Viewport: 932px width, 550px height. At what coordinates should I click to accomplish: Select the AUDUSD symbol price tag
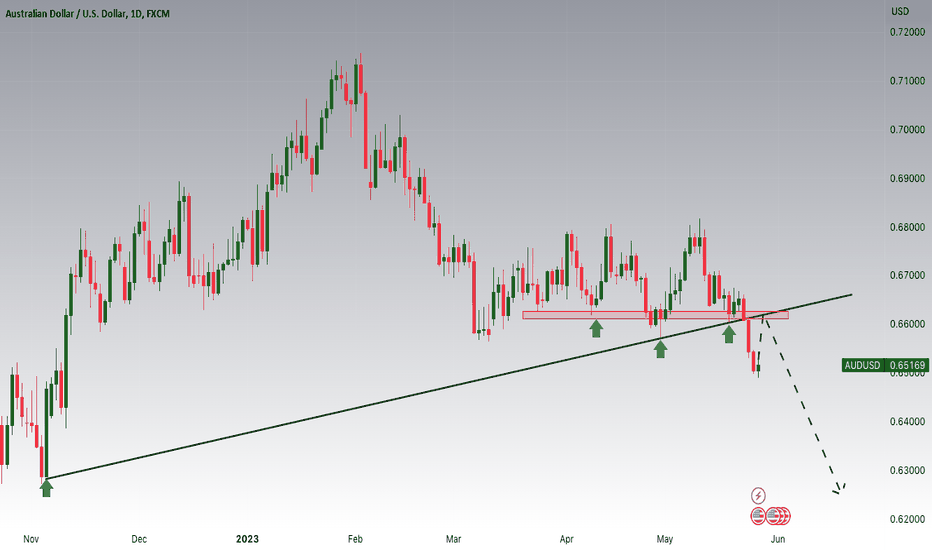(863, 365)
